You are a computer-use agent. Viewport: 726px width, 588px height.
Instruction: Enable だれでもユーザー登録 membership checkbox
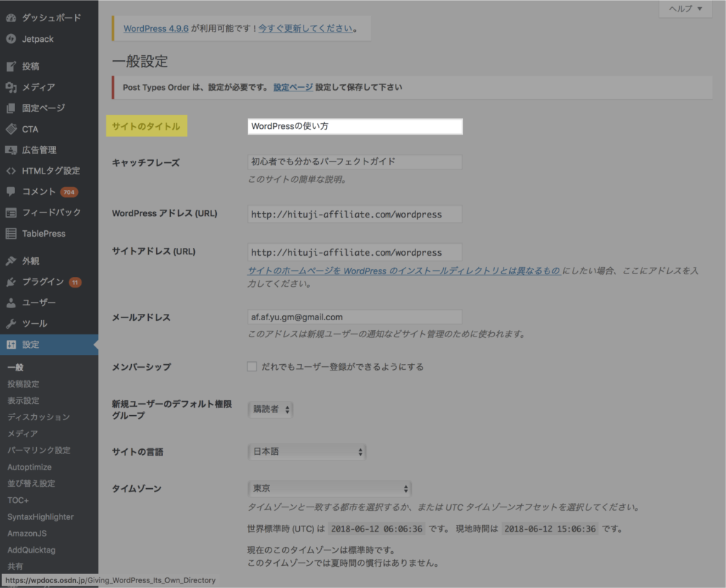click(x=252, y=367)
